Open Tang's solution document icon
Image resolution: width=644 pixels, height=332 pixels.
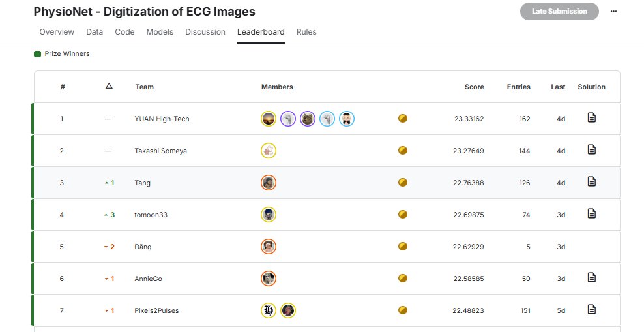point(591,181)
